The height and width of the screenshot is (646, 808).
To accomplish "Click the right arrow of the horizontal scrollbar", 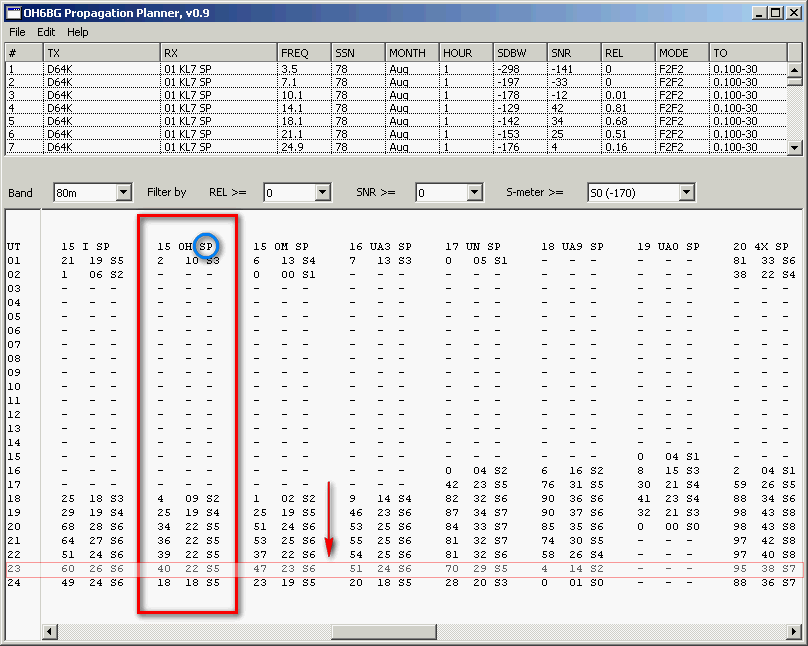I will pyautogui.click(x=794, y=631).
